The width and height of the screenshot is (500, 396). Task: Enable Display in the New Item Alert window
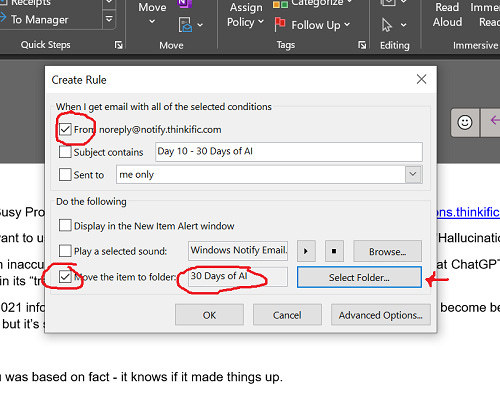click(x=65, y=225)
